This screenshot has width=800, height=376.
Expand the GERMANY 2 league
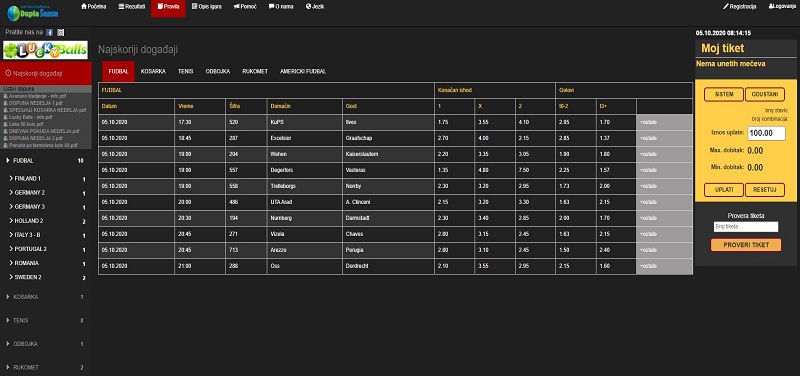[x=46, y=193]
